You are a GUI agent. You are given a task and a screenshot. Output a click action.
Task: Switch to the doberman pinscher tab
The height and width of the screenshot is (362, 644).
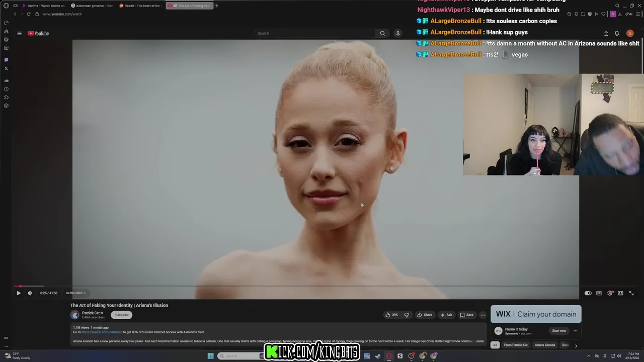92,6
